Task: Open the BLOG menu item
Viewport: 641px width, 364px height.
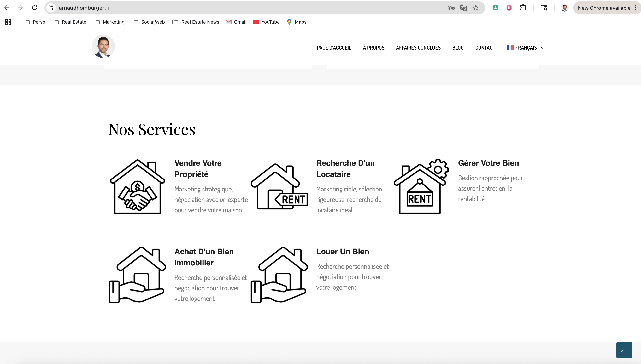Action: coord(458,48)
